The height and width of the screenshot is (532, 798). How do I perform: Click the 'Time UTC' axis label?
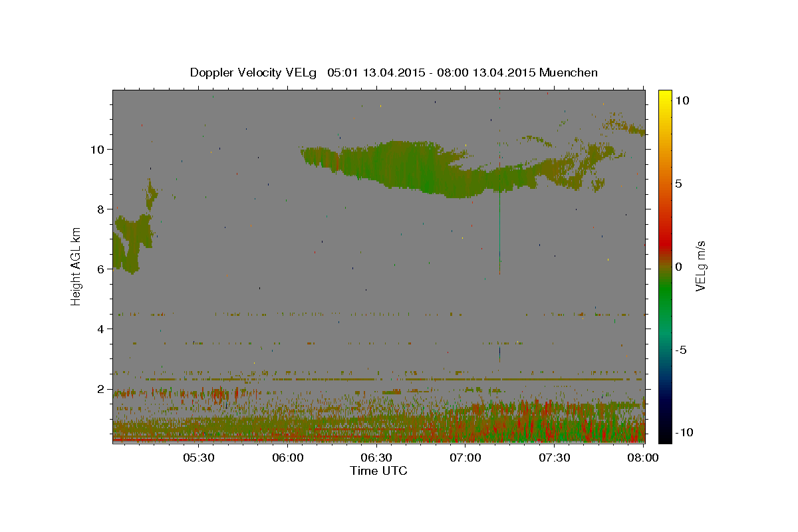click(378, 471)
